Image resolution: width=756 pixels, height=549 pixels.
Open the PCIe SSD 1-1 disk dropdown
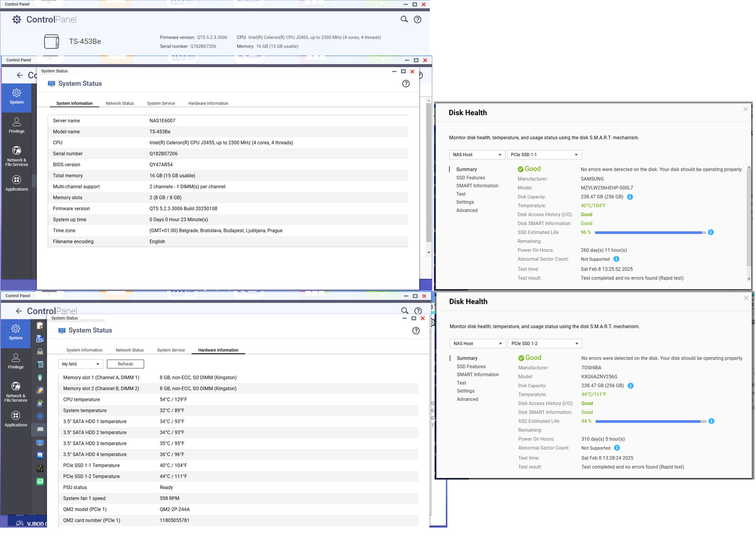tap(544, 155)
